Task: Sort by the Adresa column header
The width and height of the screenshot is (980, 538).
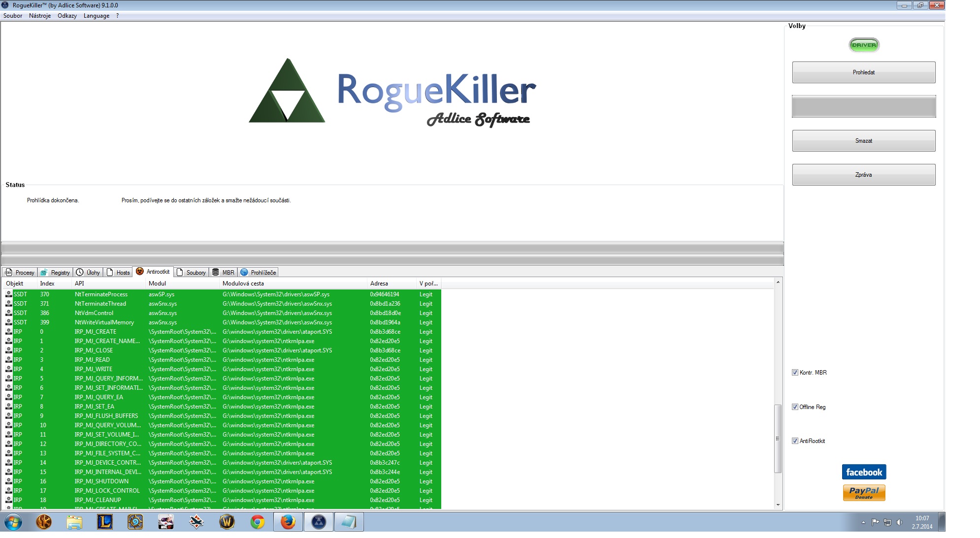Action: pos(392,284)
